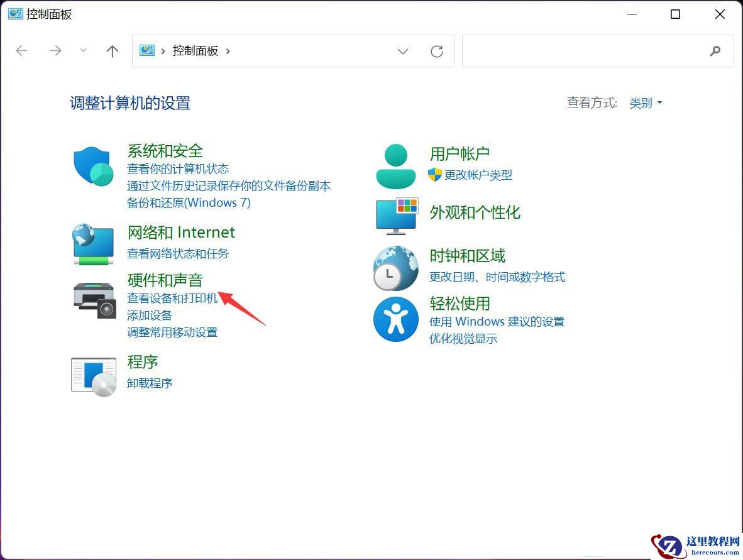The width and height of the screenshot is (743, 560).
Task: Click the clock globe icon for 时钟和区域
Action: tap(395, 268)
